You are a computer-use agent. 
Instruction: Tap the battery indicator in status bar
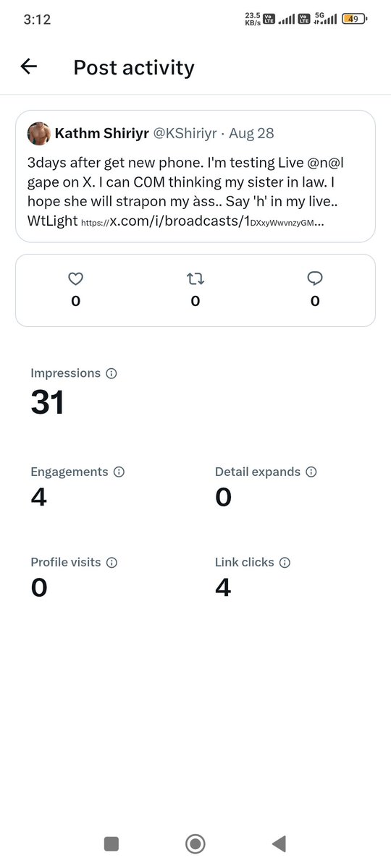tap(354, 20)
